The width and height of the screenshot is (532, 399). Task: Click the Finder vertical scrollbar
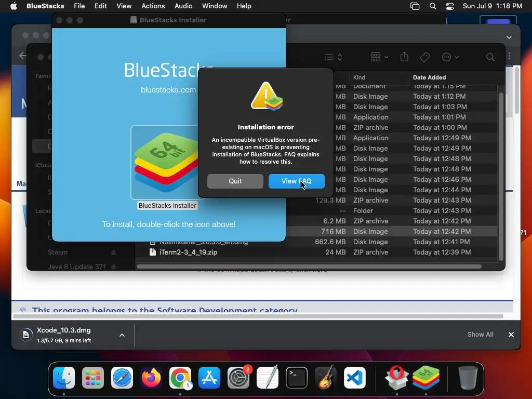[501, 177]
